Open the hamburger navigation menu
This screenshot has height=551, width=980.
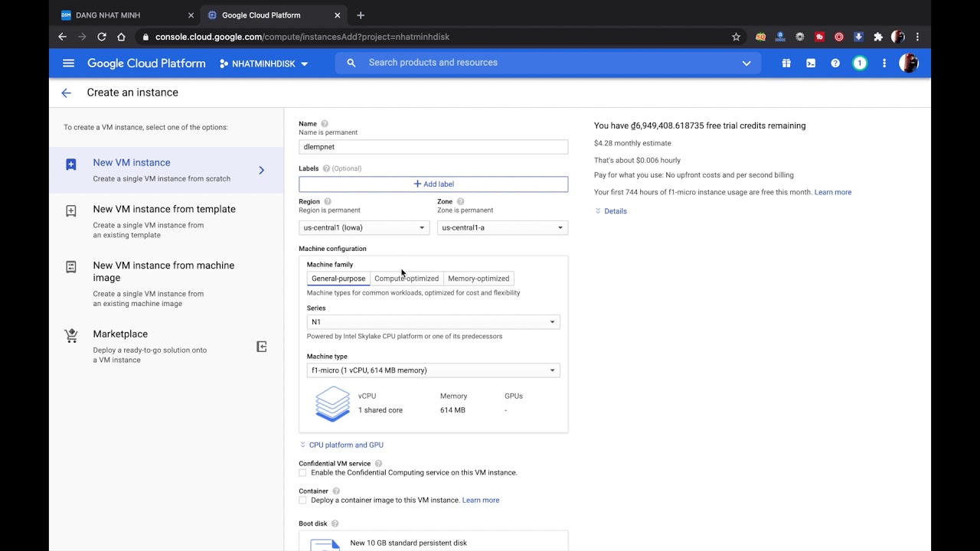(69, 64)
